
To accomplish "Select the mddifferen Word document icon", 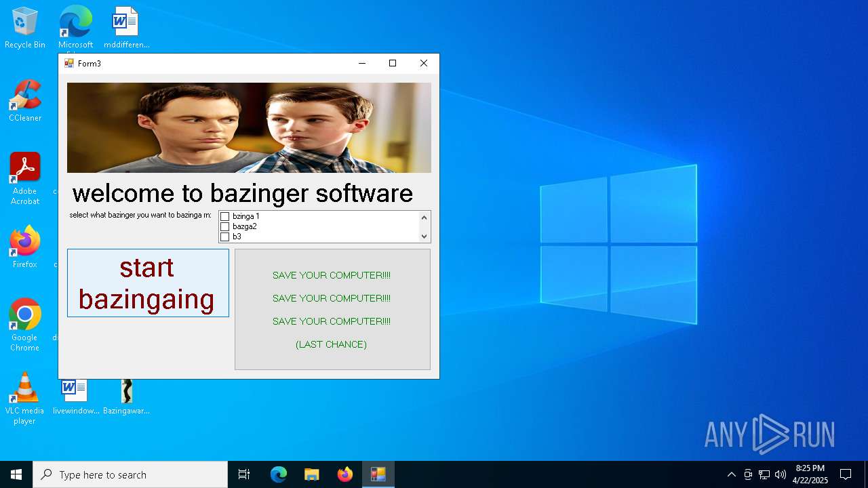I will 126,28.
